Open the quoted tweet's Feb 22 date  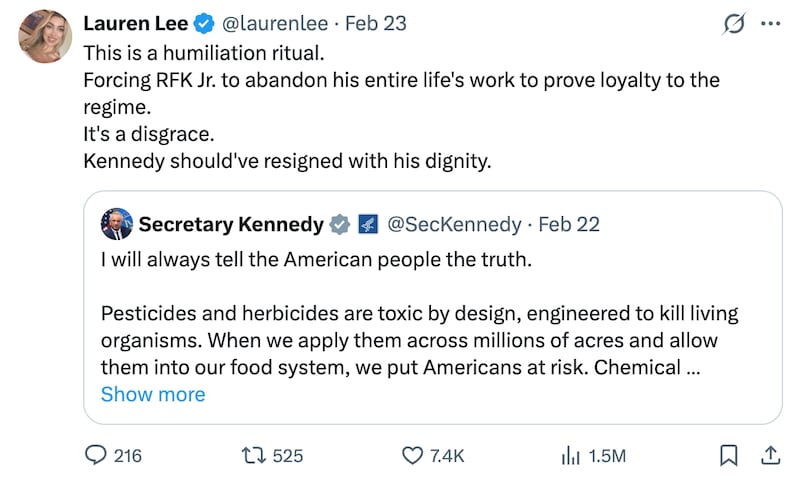point(569,224)
